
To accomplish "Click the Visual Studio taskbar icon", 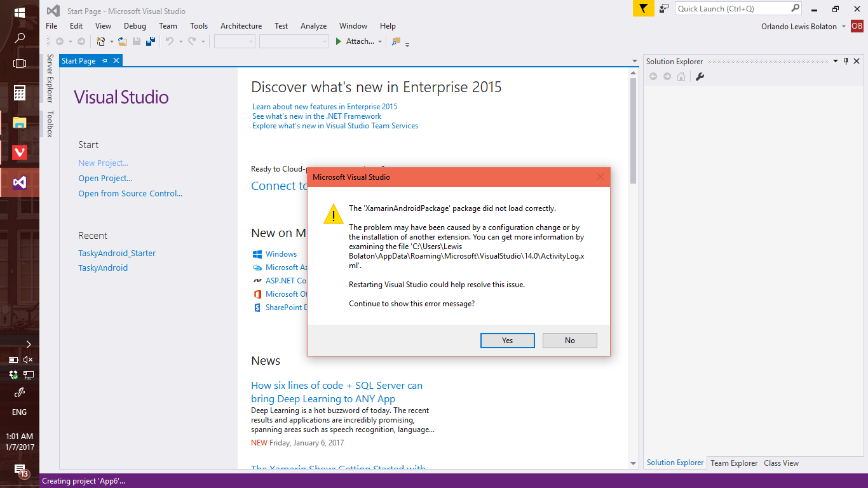I will [20, 182].
